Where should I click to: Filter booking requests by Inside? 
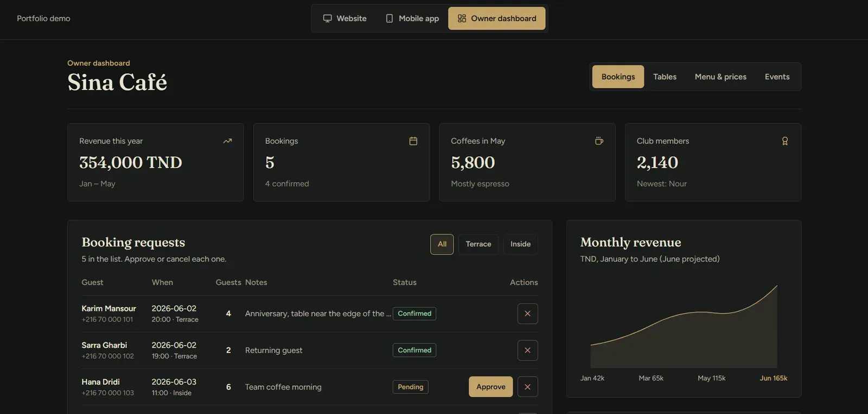[x=520, y=244]
